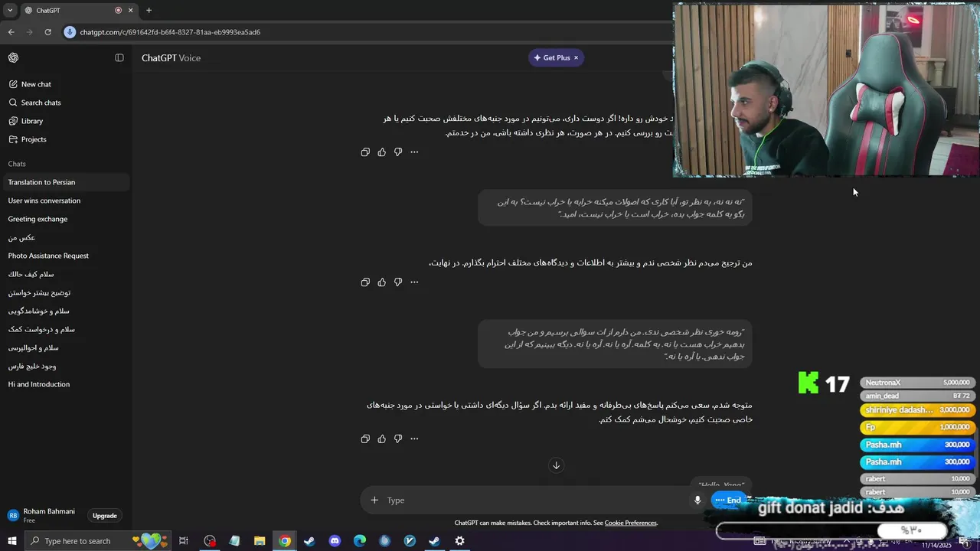Open a new browser tab

coord(149,11)
